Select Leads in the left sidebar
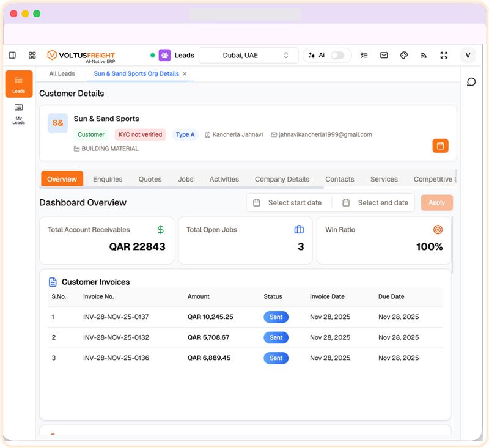The height and width of the screenshot is (448, 489). click(19, 84)
